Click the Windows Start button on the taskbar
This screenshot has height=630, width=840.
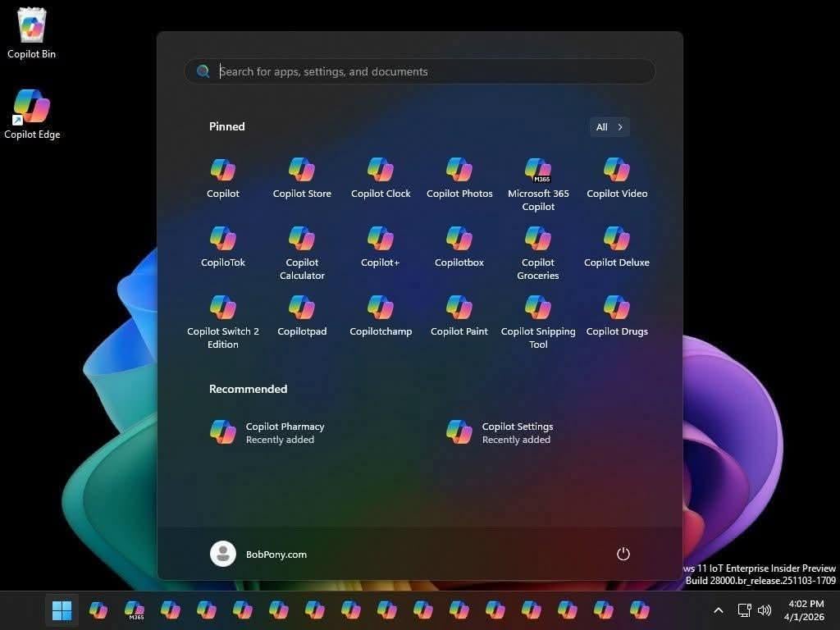62,610
